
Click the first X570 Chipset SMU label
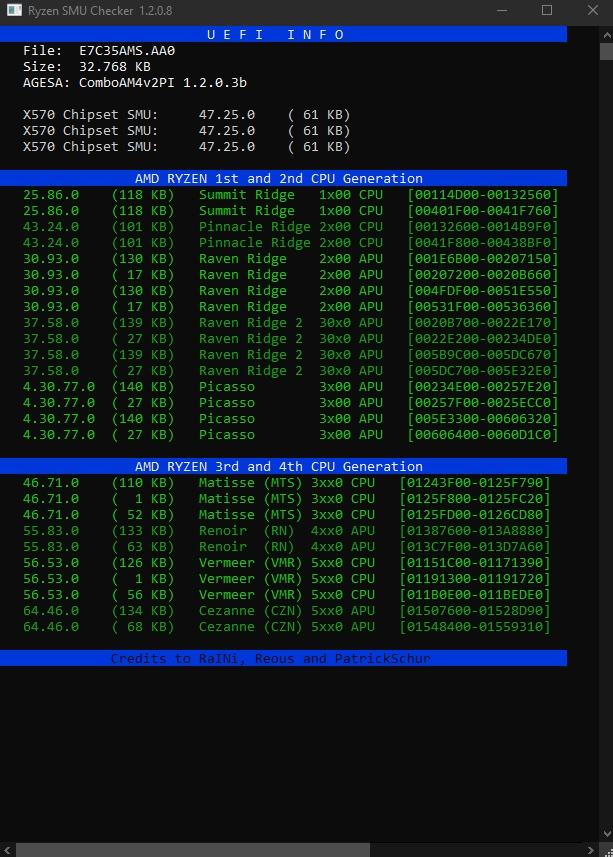pyautogui.click(x=91, y=115)
